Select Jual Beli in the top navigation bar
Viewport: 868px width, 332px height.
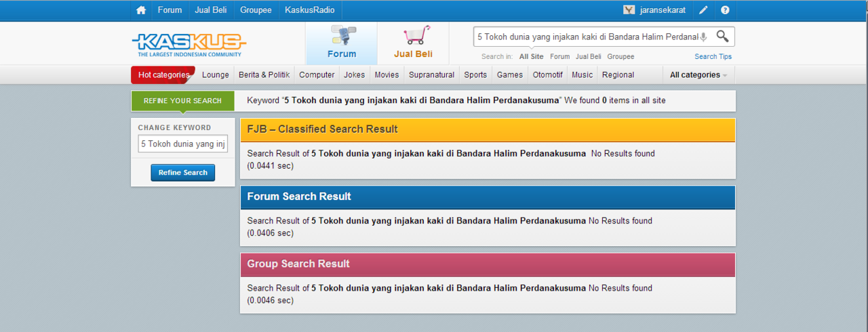[x=211, y=10]
